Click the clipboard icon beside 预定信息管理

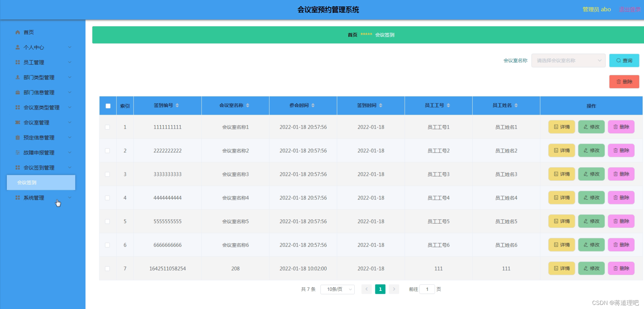click(x=18, y=137)
